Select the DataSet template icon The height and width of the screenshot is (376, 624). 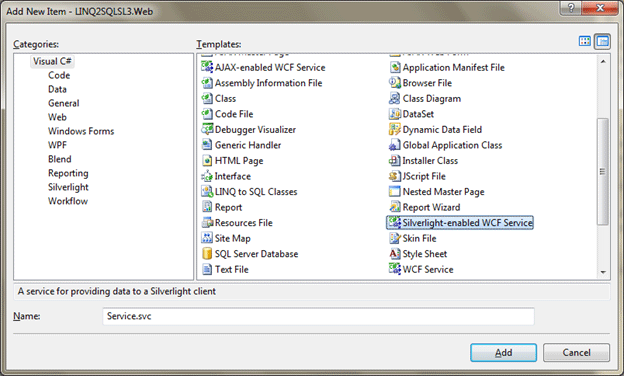coord(395,114)
